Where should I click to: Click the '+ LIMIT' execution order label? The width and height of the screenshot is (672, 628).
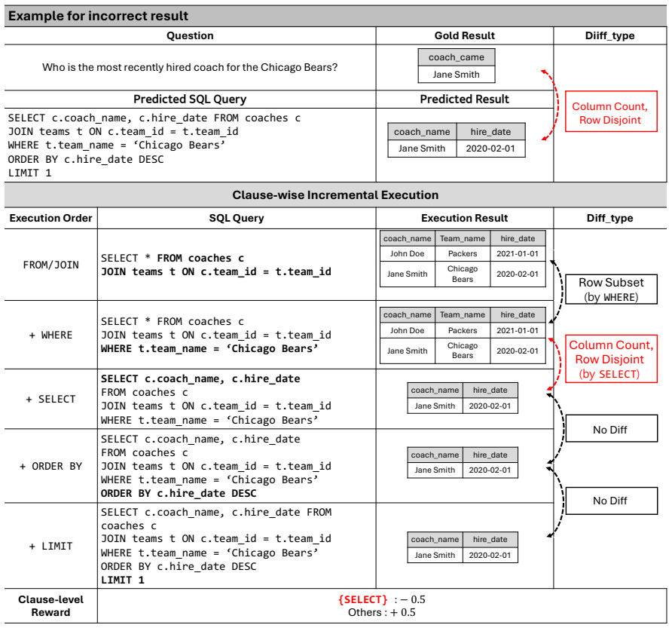pos(51,546)
